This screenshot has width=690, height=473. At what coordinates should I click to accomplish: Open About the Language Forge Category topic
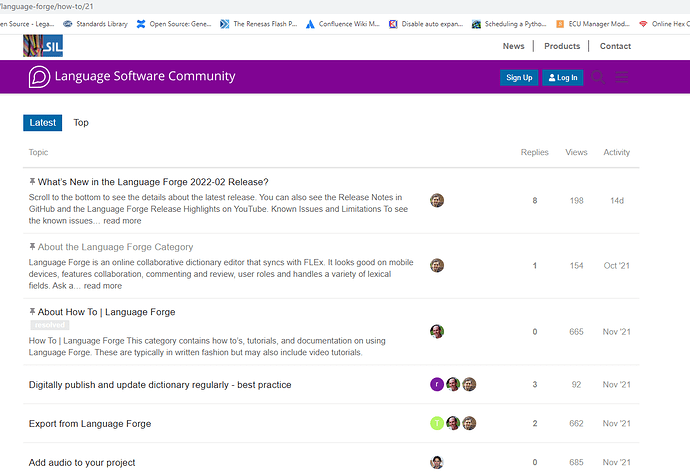(x=115, y=247)
